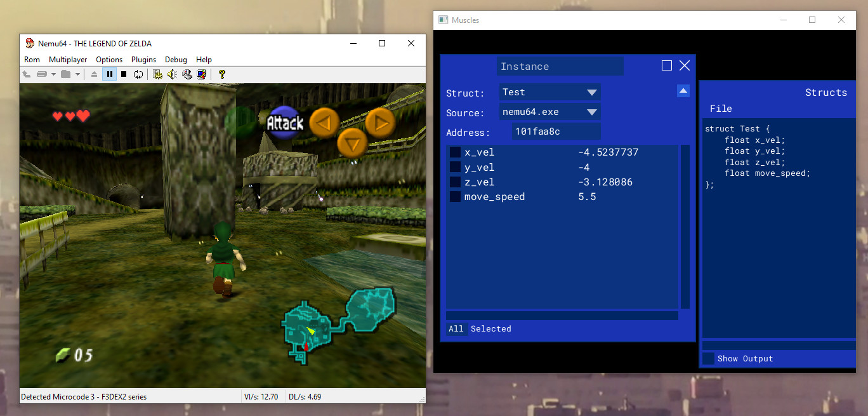Open the Struct dropdown showing Test
The width and height of the screenshot is (868, 416).
[549, 92]
